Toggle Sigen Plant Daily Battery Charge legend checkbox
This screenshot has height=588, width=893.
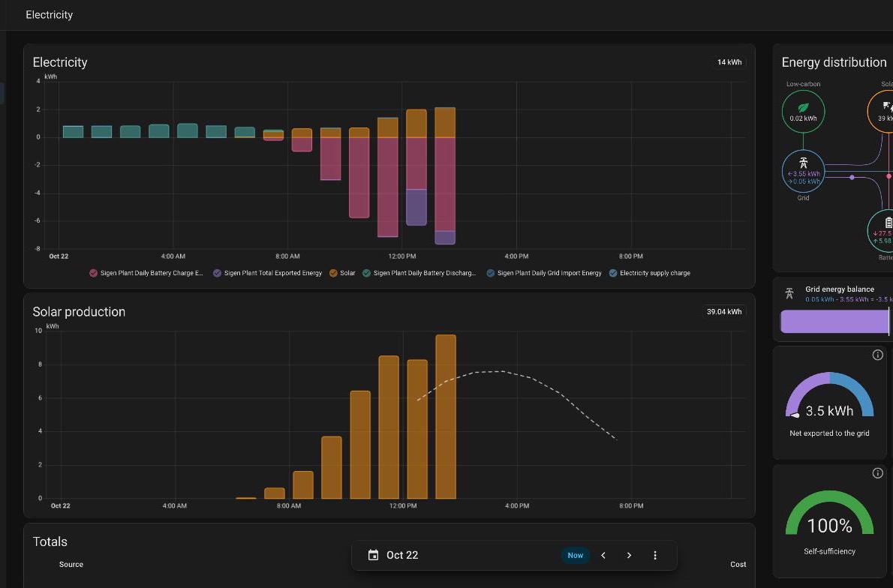(x=93, y=273)
